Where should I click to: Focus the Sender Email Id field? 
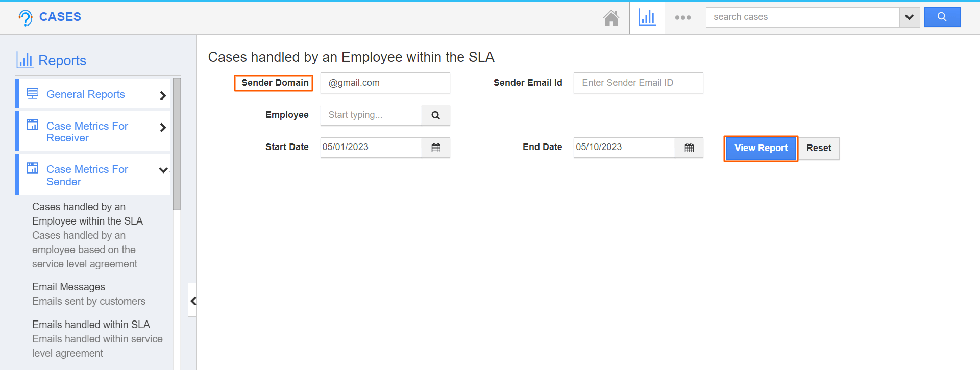point(638,83)
